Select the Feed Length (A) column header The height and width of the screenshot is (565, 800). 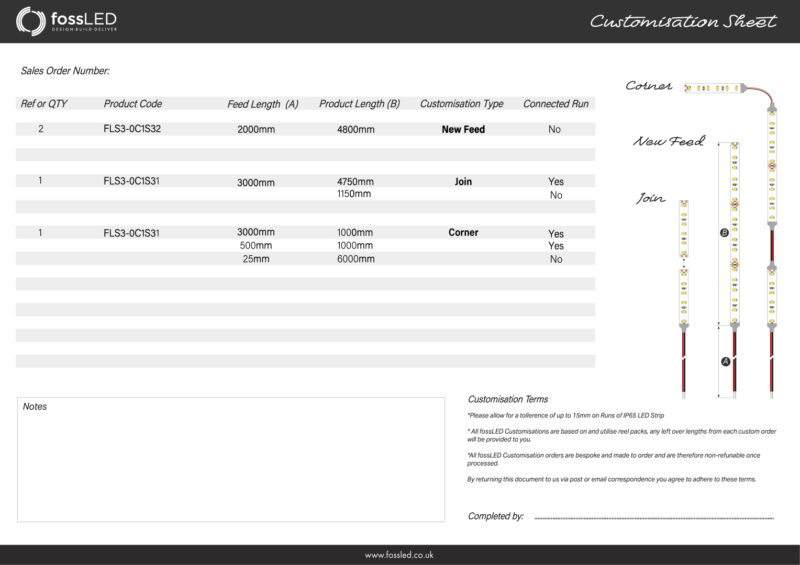pyautogui.click(x=263, y=104)
